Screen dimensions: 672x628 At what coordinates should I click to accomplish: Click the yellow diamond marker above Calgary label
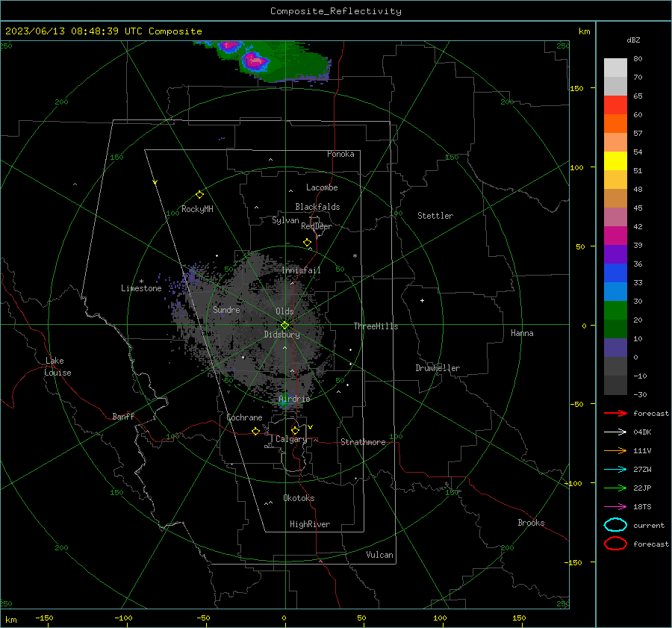point(295,430)
